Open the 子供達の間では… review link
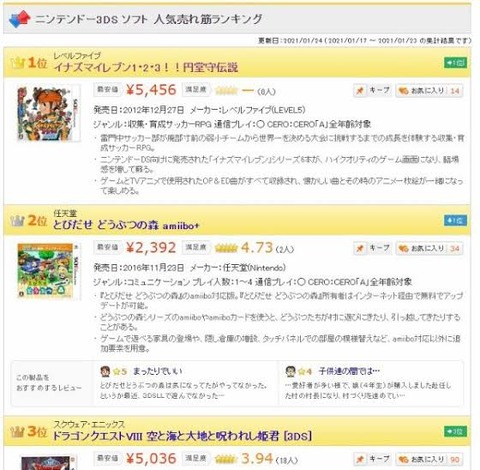The image size is (480, 470). click(349, 371)
